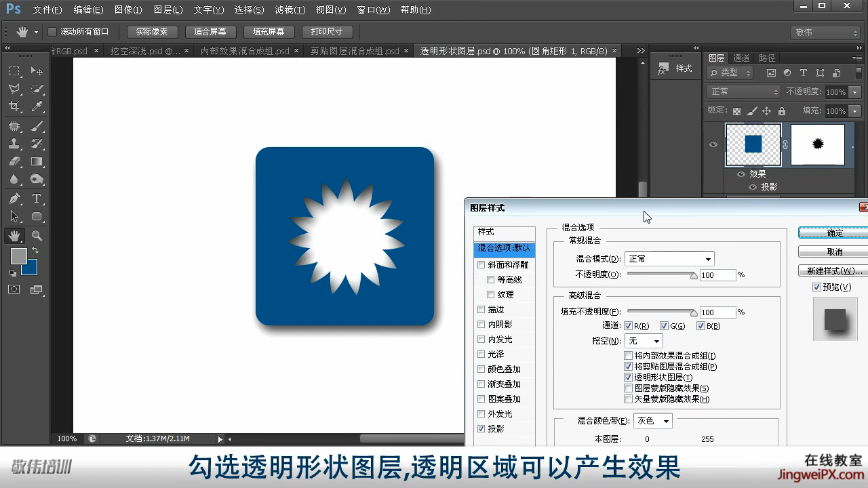
Task: Uncheck 透明形状图层(T) option
Action: coord(629,378)
